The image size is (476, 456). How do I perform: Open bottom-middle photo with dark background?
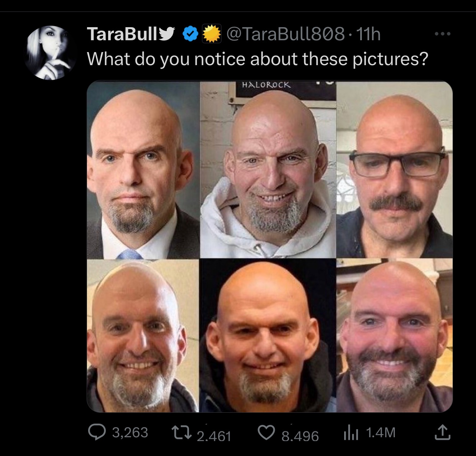(268, 336)
